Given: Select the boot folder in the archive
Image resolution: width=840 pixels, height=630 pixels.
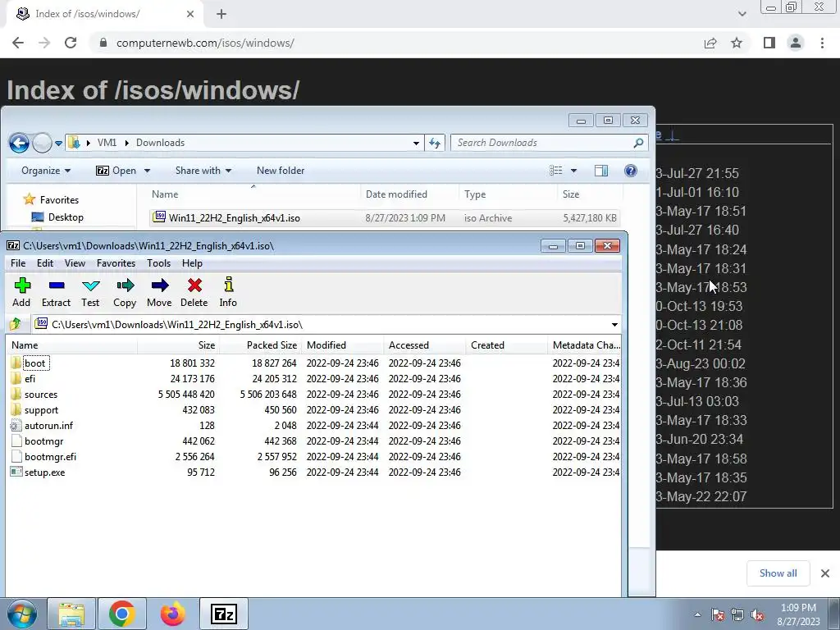Looking at the screenshot, I should point(34,363).
